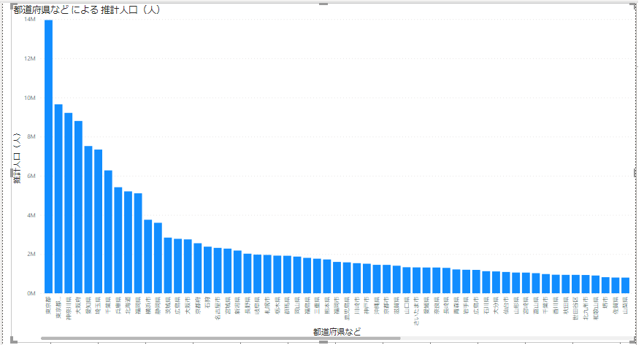Click the さいたま市 bar
Screen dimensions: 644x345
(x=416, y=280)
